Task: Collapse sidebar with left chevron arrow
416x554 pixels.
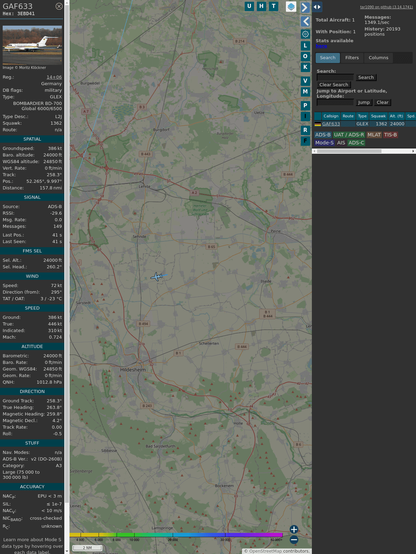Action: coord(305,22)
